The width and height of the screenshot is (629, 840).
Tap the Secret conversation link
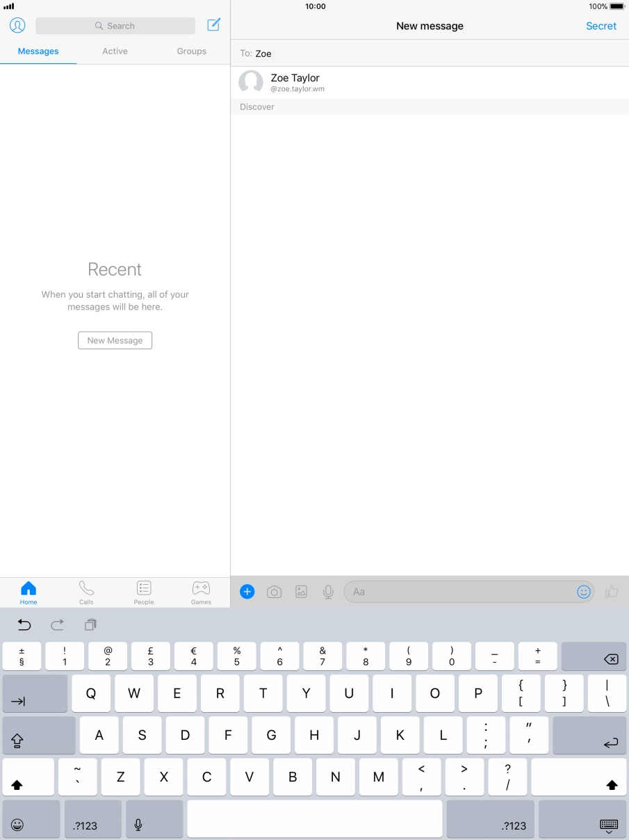[x=601, y=26]
